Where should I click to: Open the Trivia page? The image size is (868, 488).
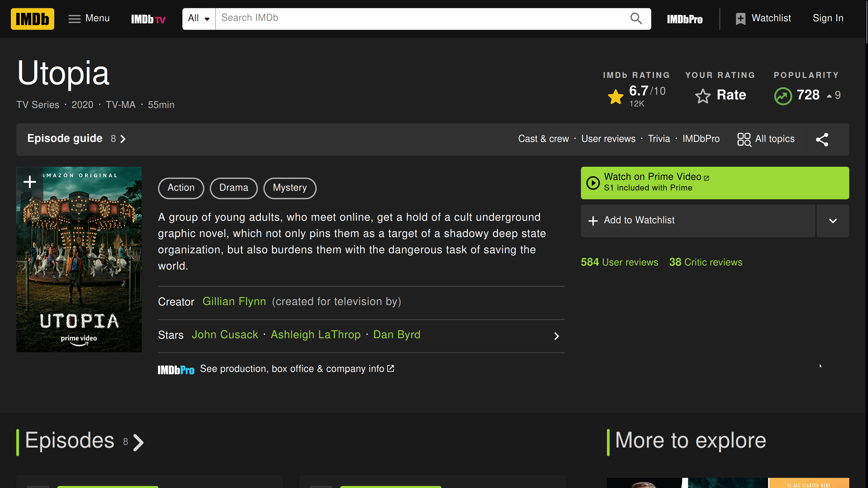click(x=659, y=139)
